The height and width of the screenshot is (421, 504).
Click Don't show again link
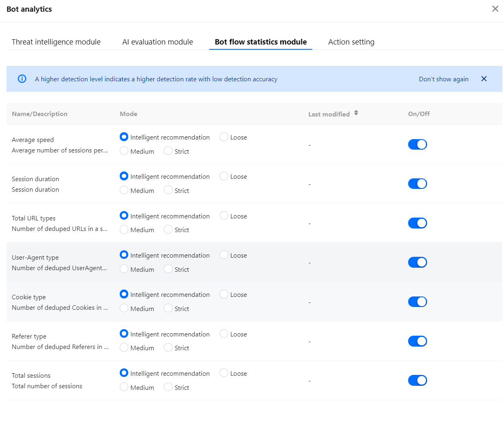(x=443, y=79)
